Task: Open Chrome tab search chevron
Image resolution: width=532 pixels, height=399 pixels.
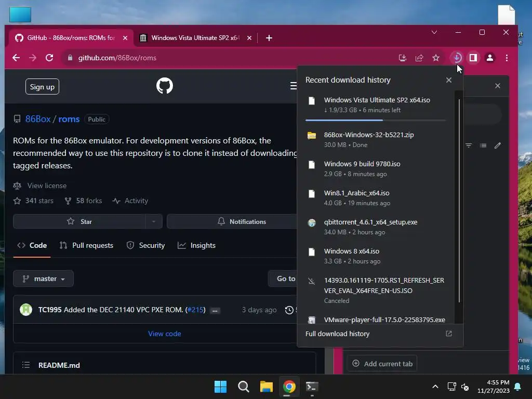Action: tap(434, 32)
